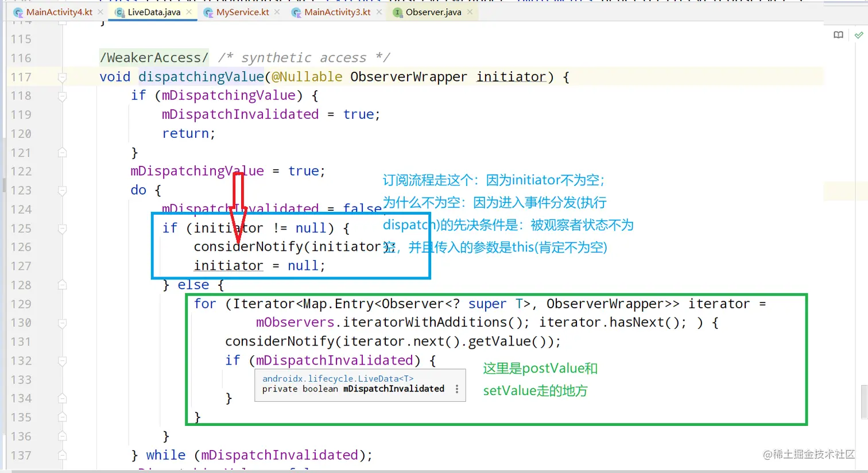Click the Kotlin icon on MyService.kt tab
868x473 pixels.
pyautogui.click(x=208, y=13)
